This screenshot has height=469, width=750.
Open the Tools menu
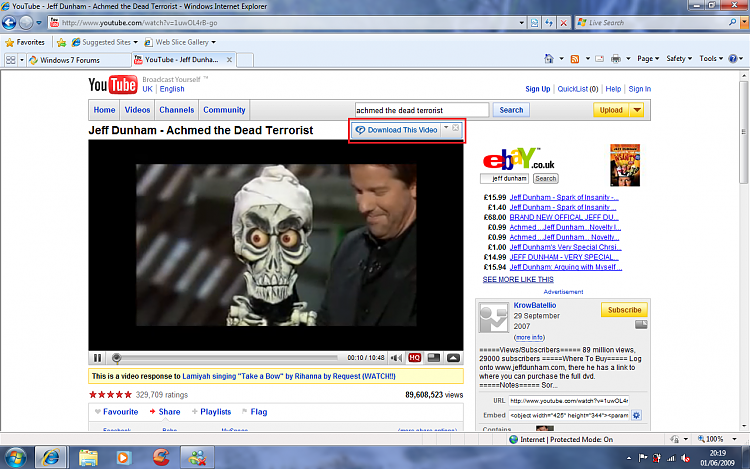[711, 58]
